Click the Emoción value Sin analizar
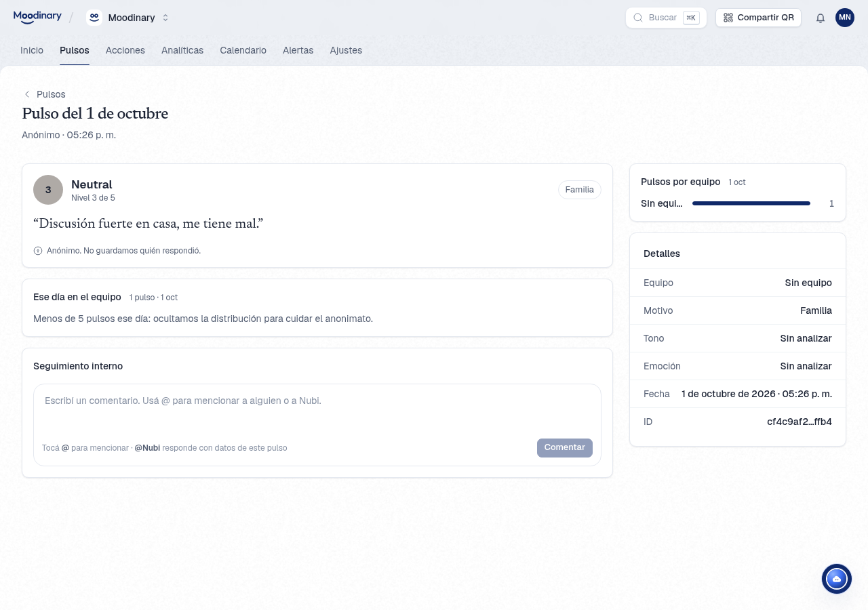Image resolution: width=868 pixels, height=610 pixels. [806, 366]
